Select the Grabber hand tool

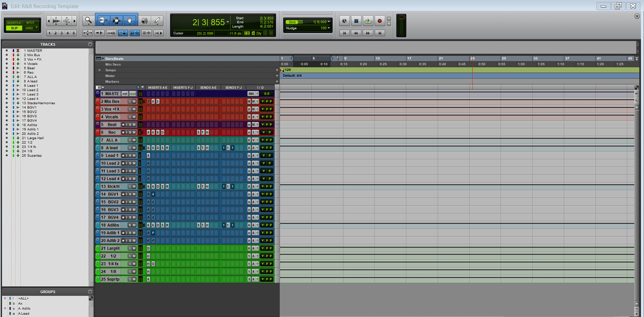point(130,21)
